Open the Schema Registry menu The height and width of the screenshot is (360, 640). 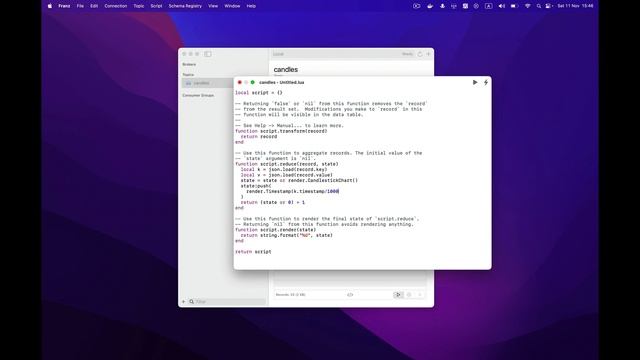click(185, 6)
